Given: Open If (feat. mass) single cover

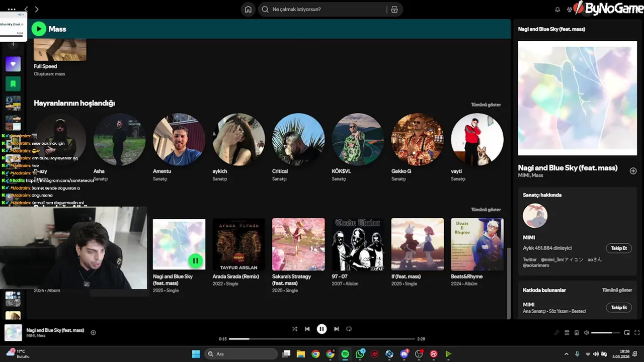Looking at the screenshot, I should 418,244.
